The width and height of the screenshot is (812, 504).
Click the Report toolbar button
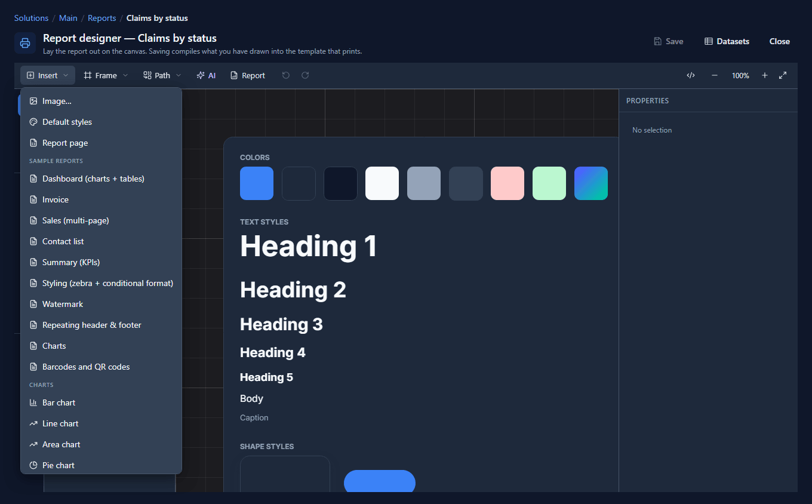coord(247,75)
